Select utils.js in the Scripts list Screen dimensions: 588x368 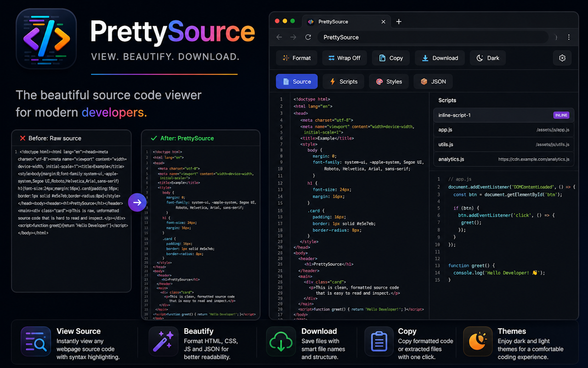point(504,144)
